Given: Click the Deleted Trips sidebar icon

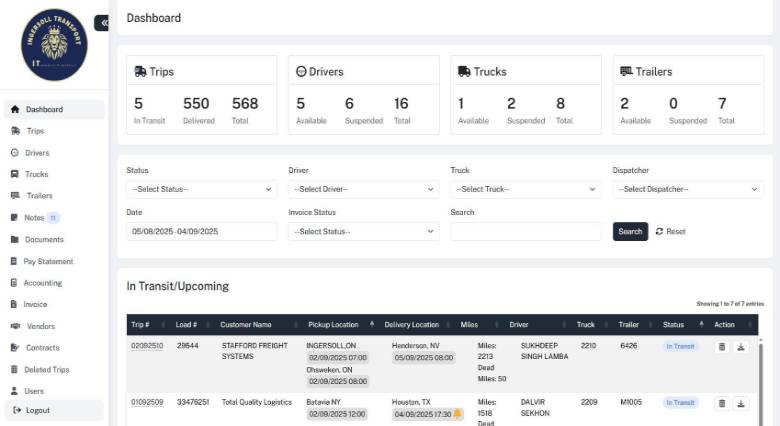Looking at the screenshot, I should coord(15,369).
